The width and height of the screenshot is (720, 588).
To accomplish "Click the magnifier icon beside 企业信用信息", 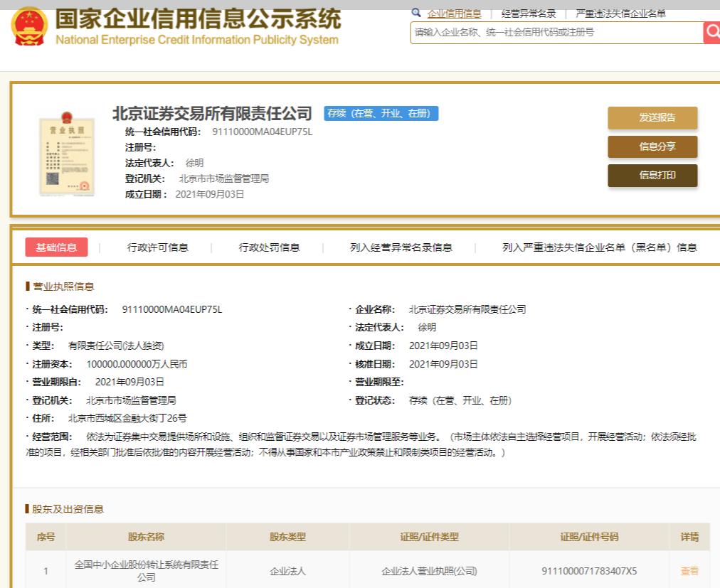I will [x=416, y=13].
